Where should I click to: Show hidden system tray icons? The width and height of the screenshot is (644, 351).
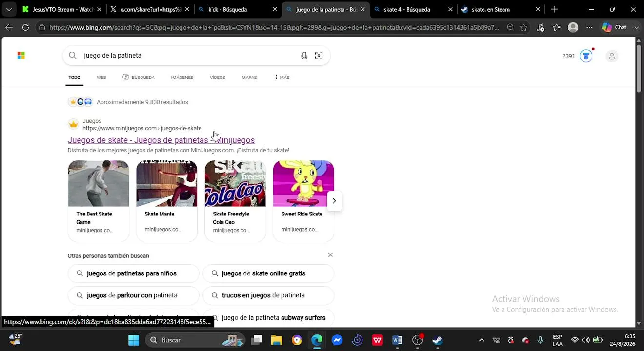tap(482, 340)
